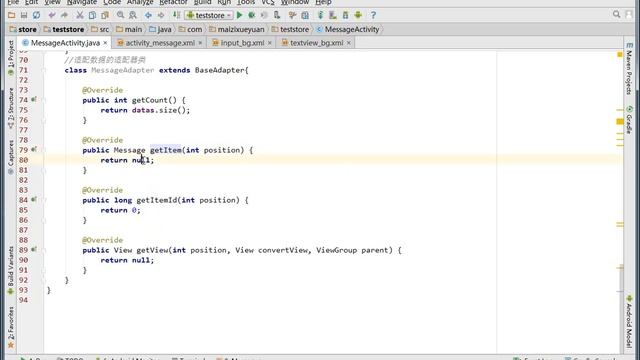Collapse the getCount method fold on line 74
This screenshot has height=360, width=640.
(x=44, y=100)
